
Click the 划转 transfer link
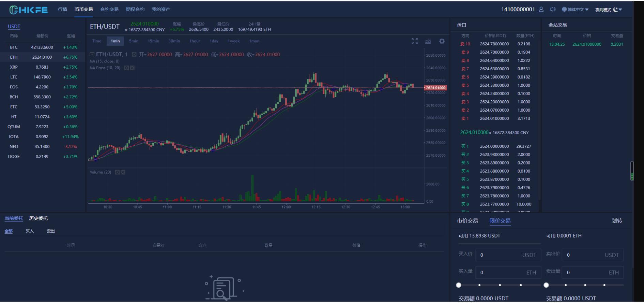pyautogui.click(x=616, y=221)
